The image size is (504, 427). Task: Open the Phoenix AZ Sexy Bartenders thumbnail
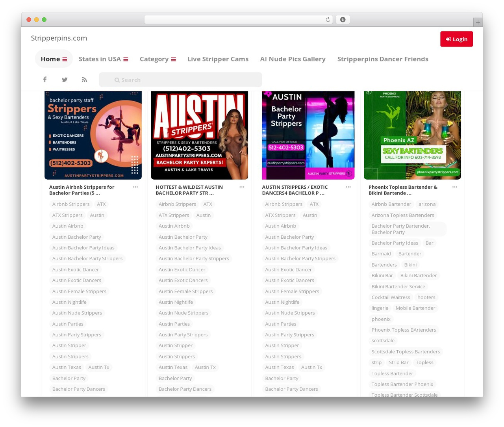pyautogui.click(x=412, y=135)
